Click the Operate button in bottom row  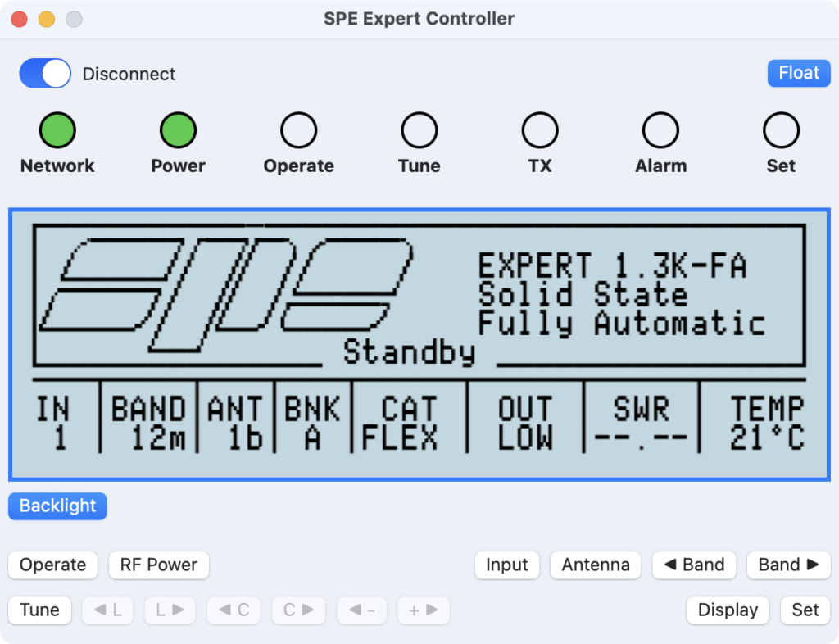(x=53, y=565)
